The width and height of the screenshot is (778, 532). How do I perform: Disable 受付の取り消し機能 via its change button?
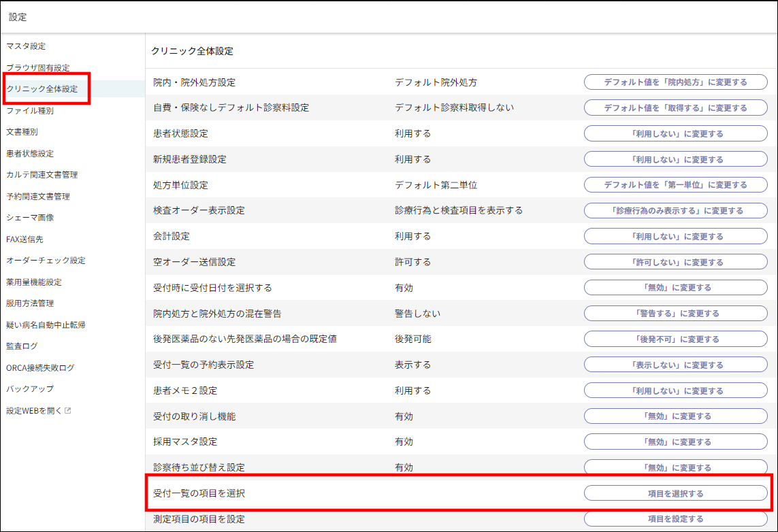675,416
